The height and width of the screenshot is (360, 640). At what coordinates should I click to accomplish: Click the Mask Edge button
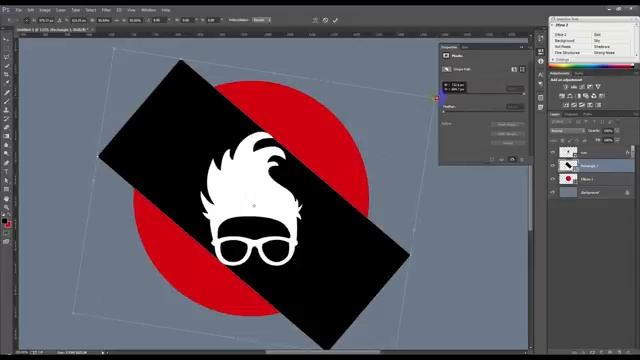click(507, 124)
